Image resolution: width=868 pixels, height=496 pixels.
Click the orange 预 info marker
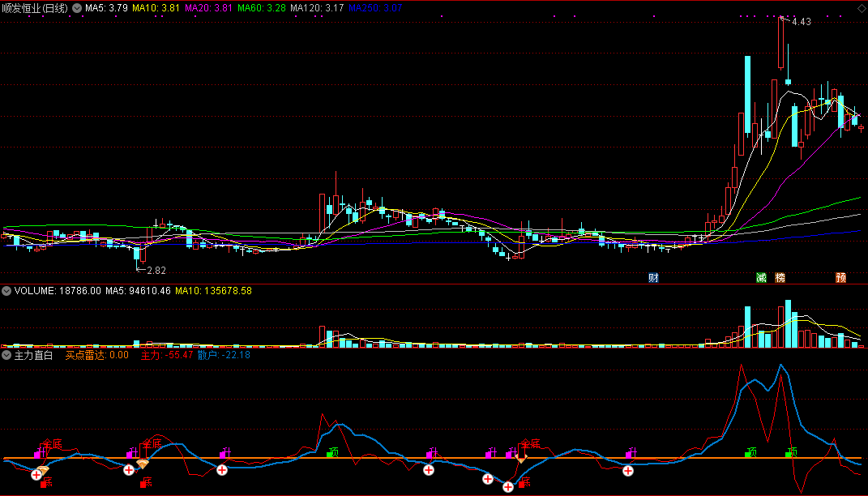pyautogui.click(x=841, y=278)
